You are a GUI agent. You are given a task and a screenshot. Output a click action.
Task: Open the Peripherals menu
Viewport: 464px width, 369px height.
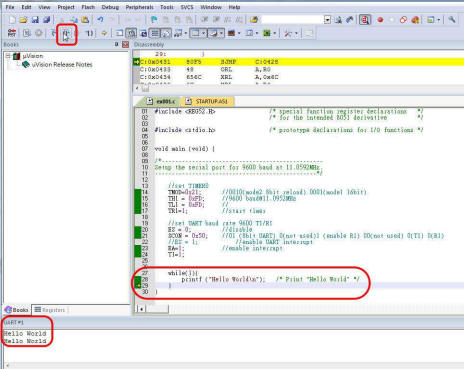[139, 7]
